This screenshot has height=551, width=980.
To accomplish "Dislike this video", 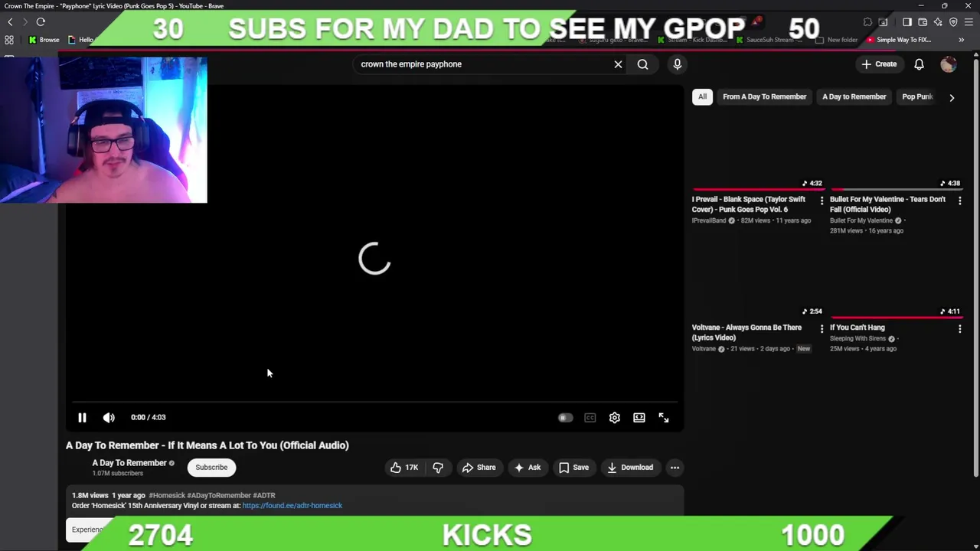I will (x=438, y=467).
